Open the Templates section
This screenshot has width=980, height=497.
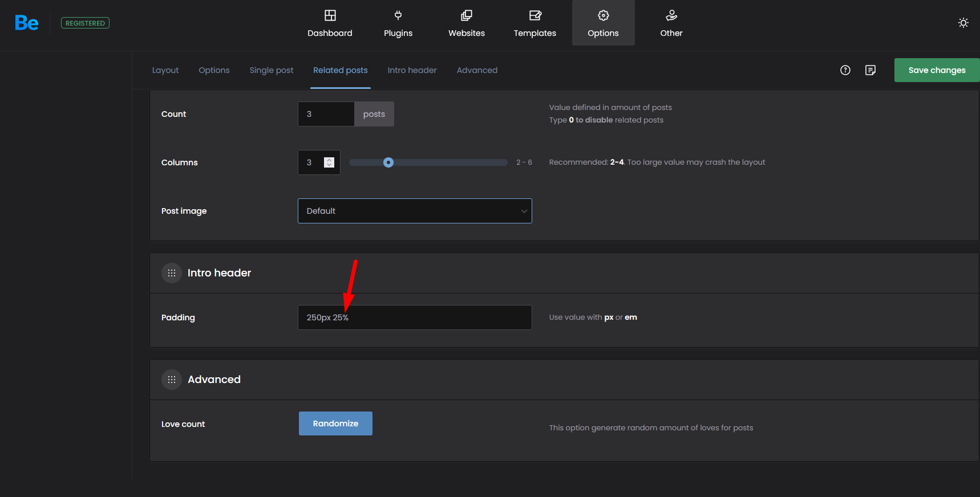(535, 23)
